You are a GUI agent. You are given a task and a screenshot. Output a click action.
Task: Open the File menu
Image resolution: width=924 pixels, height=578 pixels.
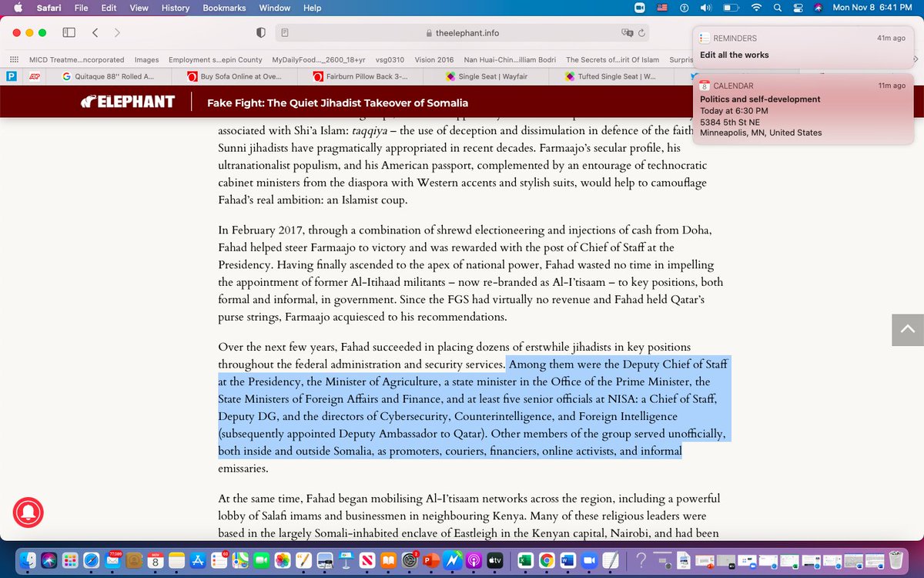pyautogui.click(x=81, y=8)
